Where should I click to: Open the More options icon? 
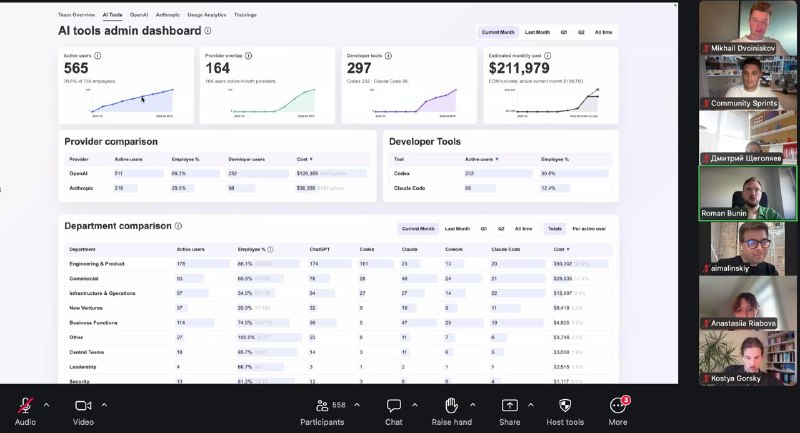point(618,405)
